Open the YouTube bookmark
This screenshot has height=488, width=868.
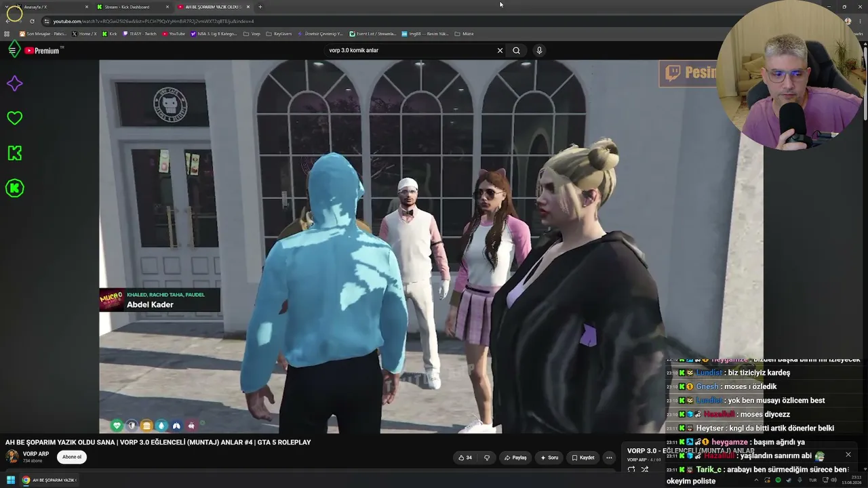[174, 34]
